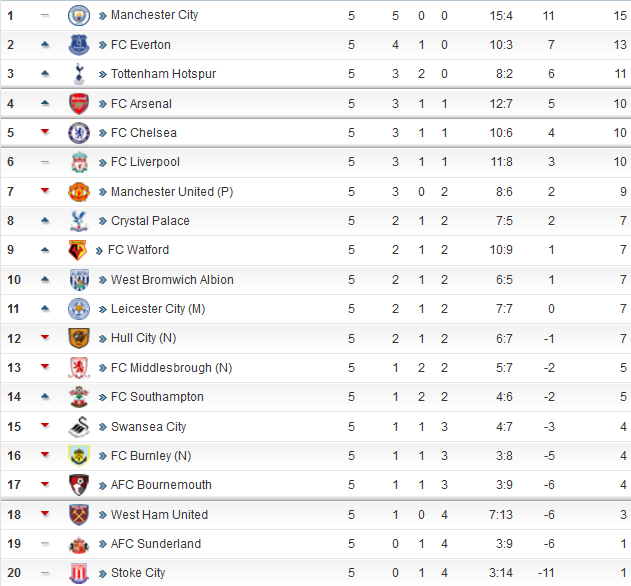Open the FC Middlesbrough (N) link
This screenshot has width=631, height=586.
tap(171, 367)
